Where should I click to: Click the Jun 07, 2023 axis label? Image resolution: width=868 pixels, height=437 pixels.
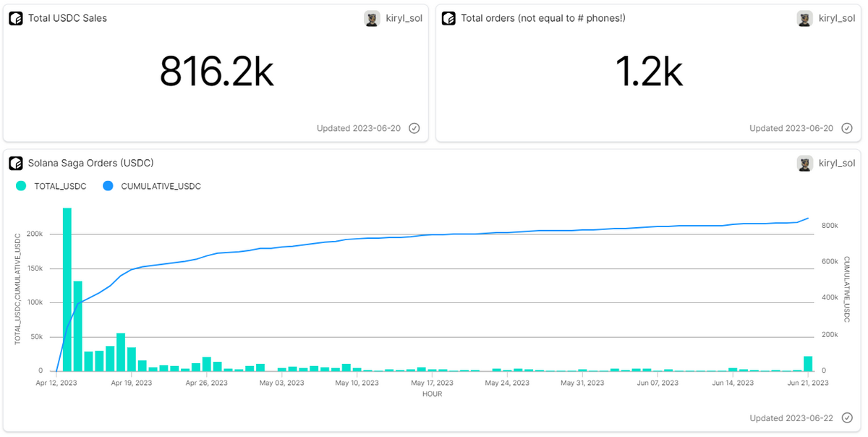pos(659,383)
